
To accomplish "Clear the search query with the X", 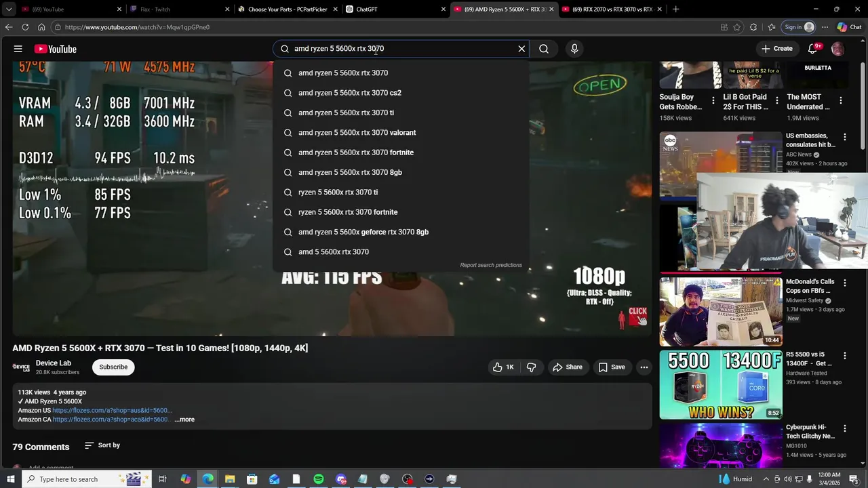I will [521, 49].
